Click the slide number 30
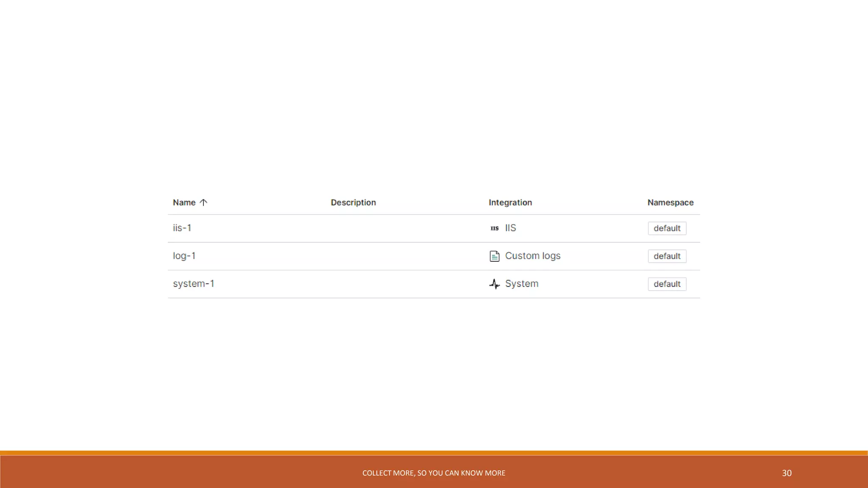 pyautogui.click(x=787, y=473)
